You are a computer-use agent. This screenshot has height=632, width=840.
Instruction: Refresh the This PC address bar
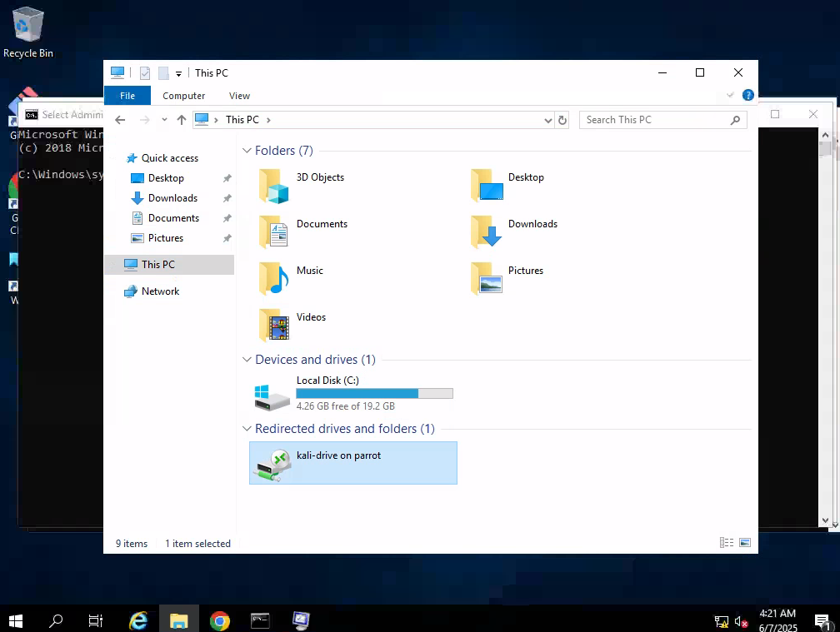click(x=562, y=120)
